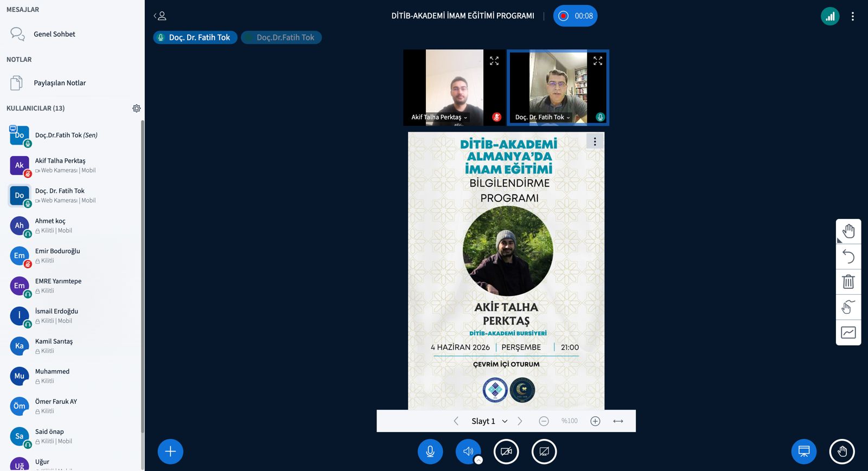Click the Ak avatar of Akif Talha Perktaş
This screenshot has height=471, width=868.
pos(20,165)
